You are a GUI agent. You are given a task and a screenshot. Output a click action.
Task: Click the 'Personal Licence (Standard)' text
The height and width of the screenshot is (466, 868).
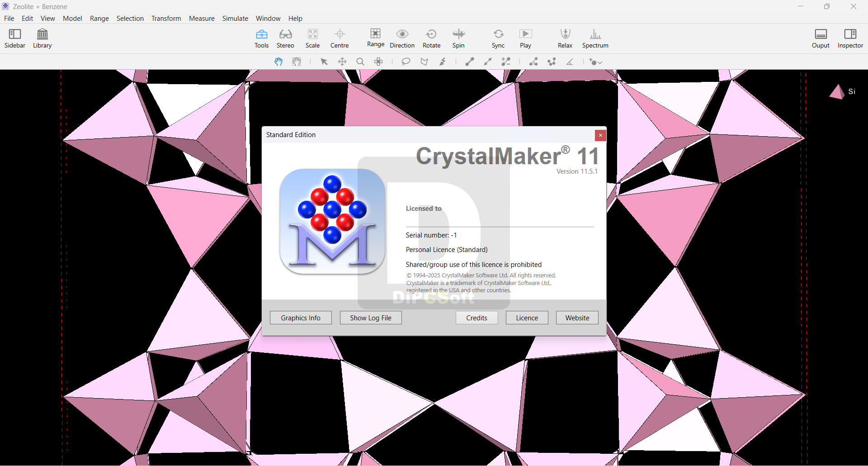(447, 250)
